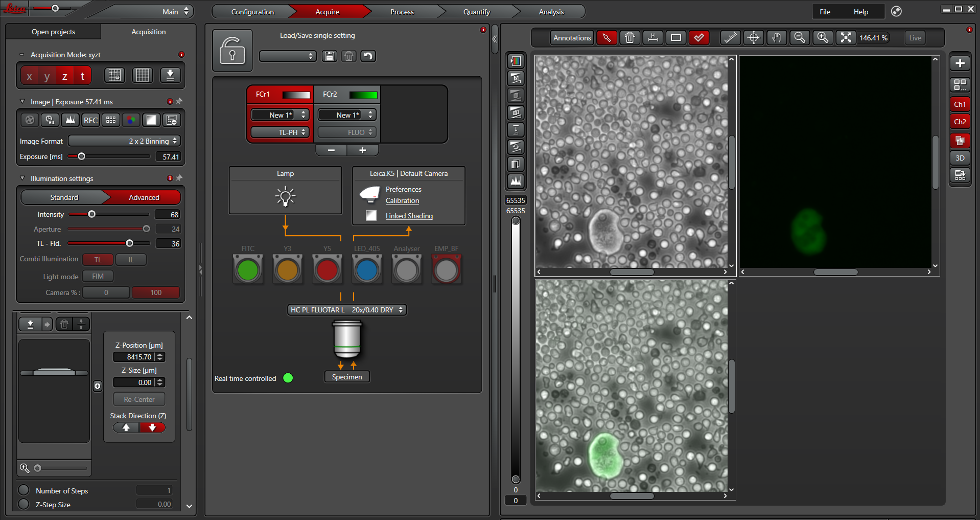This screenshot has width=980, height=520.
Task: Delete annotation with trash icon in viewer toolbar
Action: [630, 38]
